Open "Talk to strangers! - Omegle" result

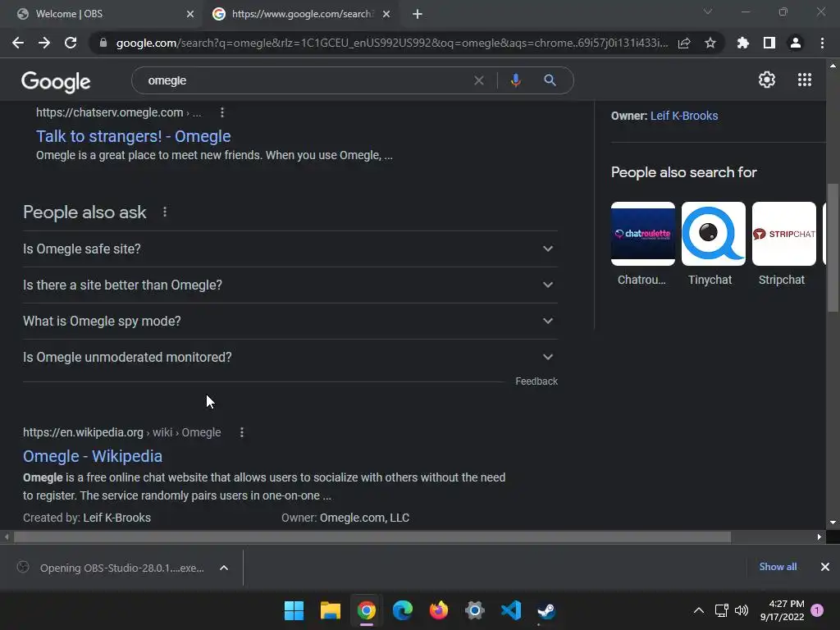click(x=134, y=136)
